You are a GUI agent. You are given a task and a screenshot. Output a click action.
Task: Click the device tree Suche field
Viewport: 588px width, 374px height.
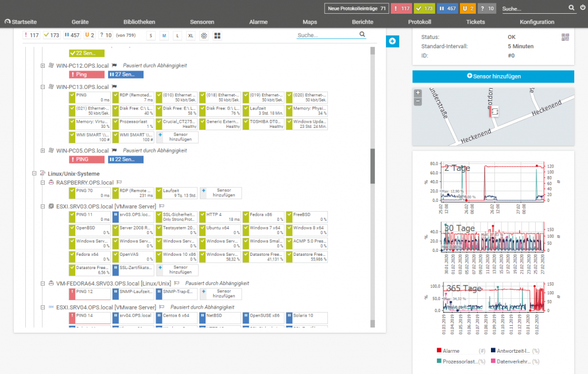coord(327,35)
